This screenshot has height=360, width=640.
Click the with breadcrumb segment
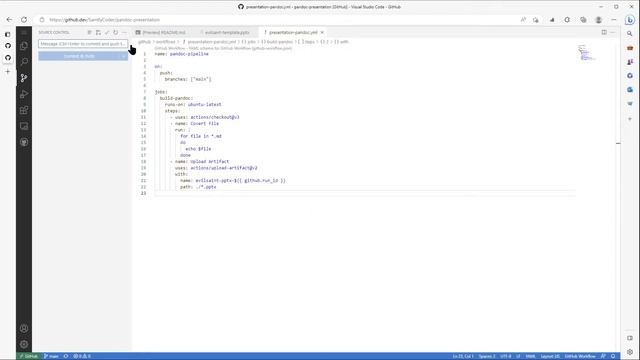341,42
